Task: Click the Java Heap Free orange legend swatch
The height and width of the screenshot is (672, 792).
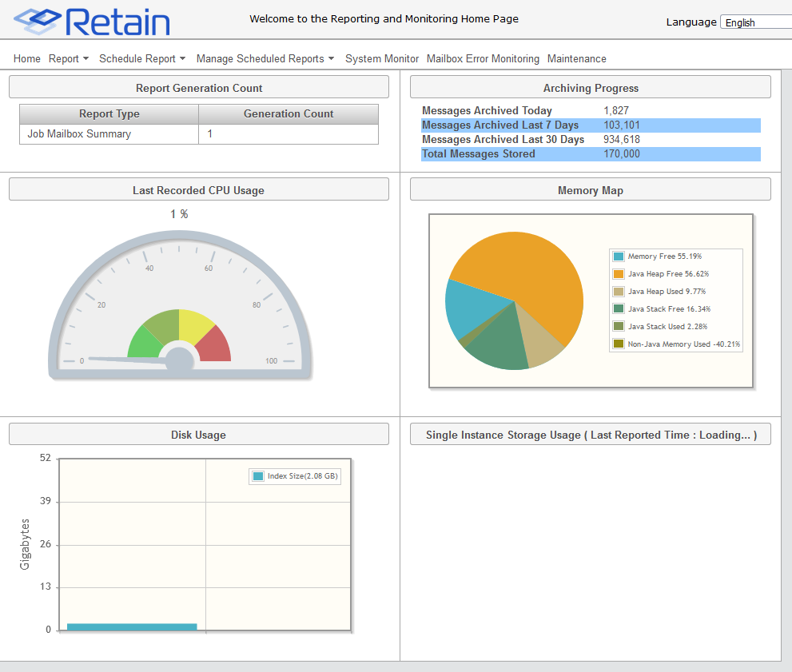Action: tap(619, 274)
